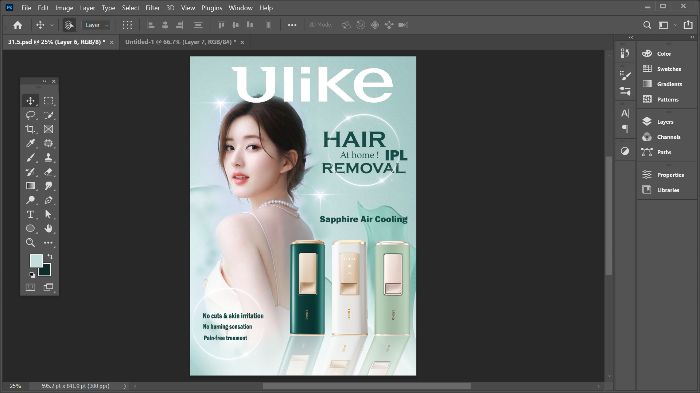
Task: Select the Path Selection tool
Action: pyautogui.click(x=48, y=214)
